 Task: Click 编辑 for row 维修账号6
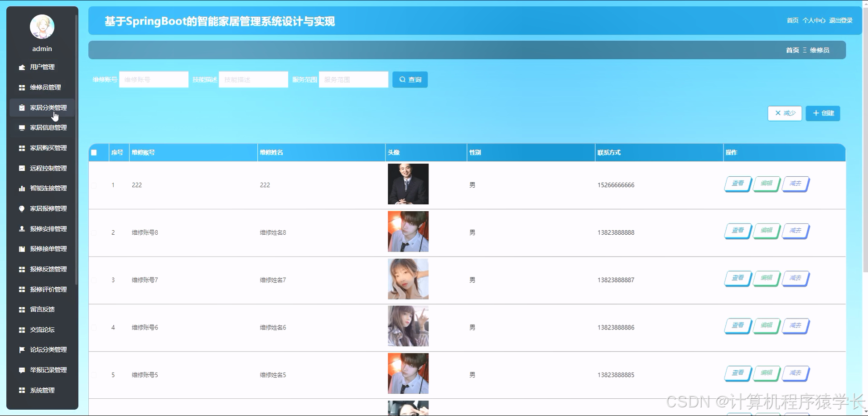[766, 326]
